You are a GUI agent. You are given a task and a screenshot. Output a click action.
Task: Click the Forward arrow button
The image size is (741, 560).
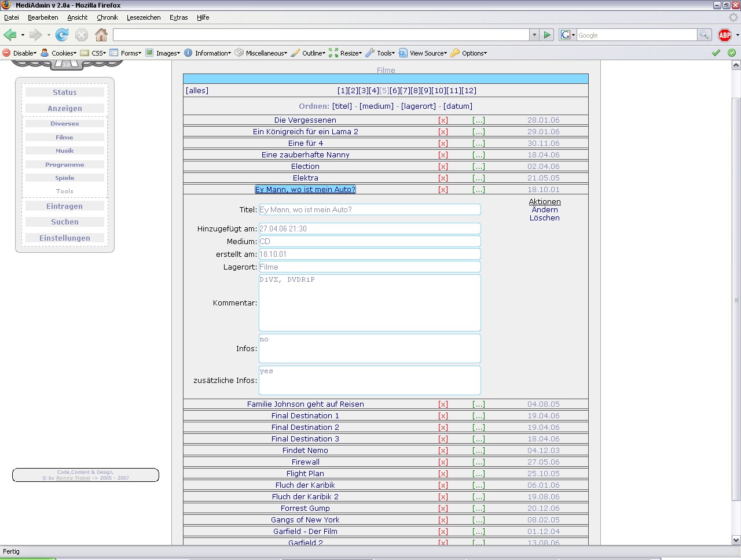(35, 35)
